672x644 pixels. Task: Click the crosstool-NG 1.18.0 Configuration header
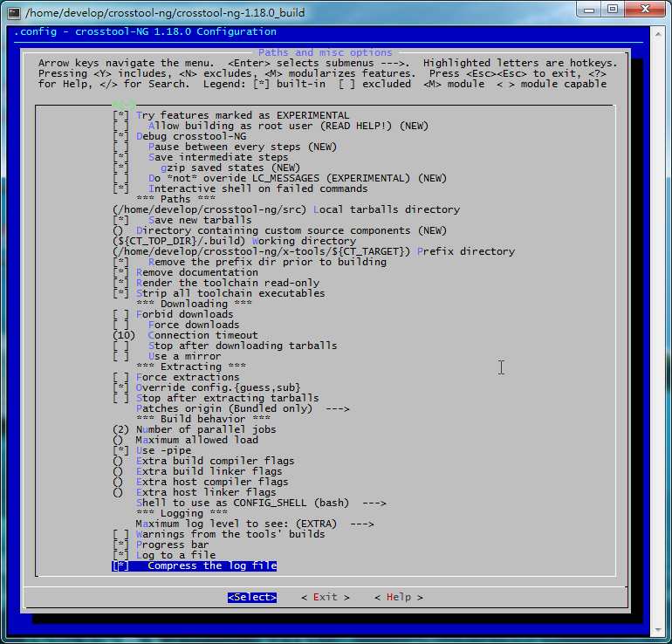[175, 32]
